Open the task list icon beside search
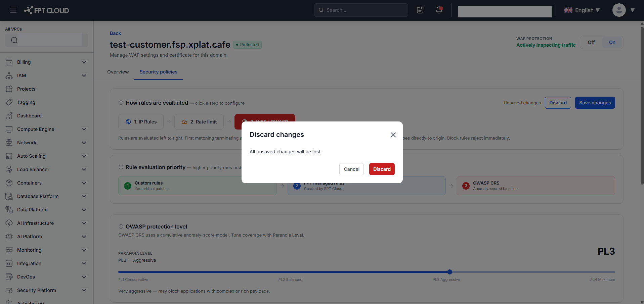Viewport: 644px width, 304px height. (x=420, y=10)
